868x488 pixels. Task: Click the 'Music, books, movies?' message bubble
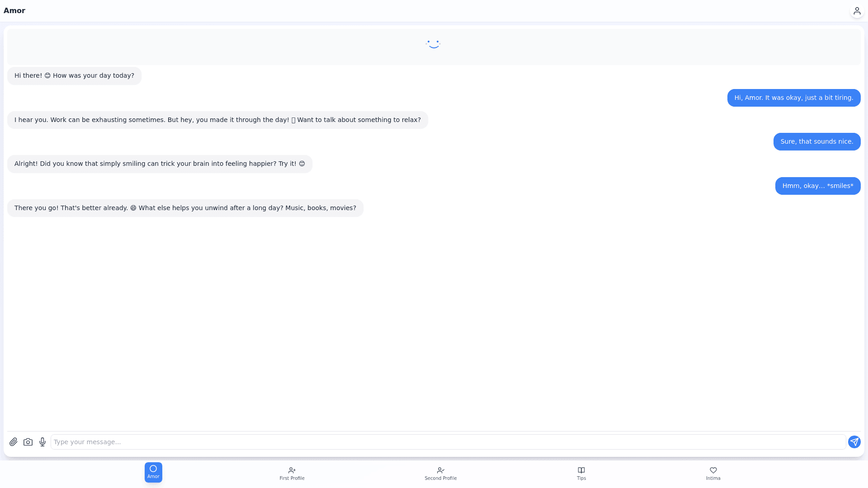coord(185,208)
